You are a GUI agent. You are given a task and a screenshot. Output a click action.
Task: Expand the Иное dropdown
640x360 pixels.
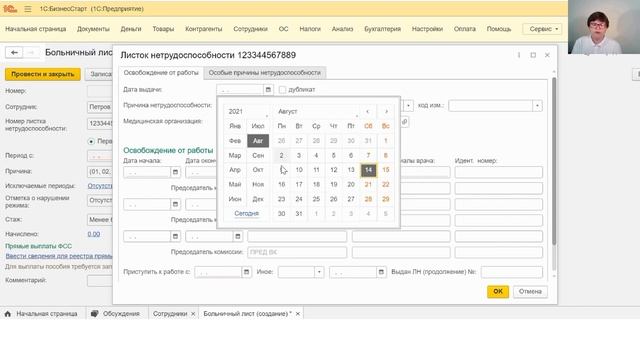click(319, 272)
